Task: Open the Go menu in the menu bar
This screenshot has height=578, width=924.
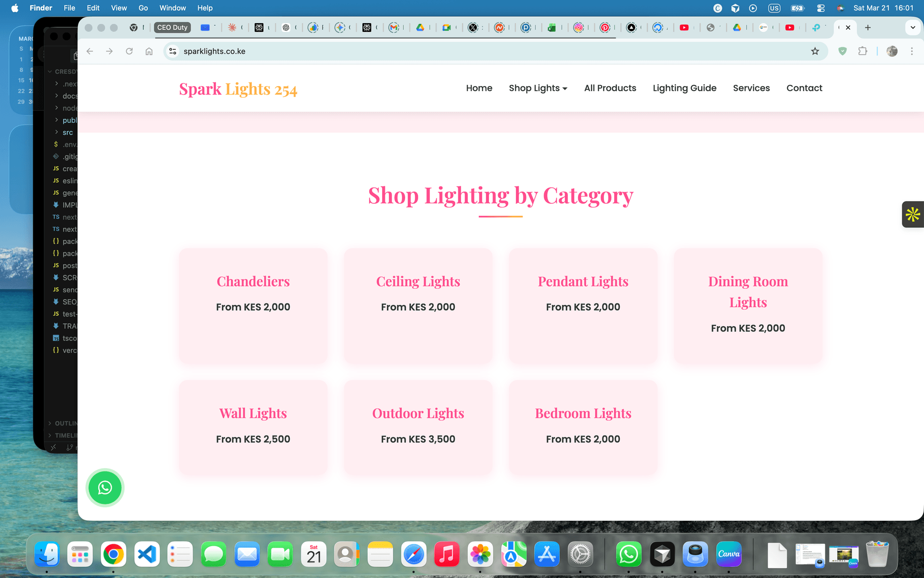Action: (143, 8)
